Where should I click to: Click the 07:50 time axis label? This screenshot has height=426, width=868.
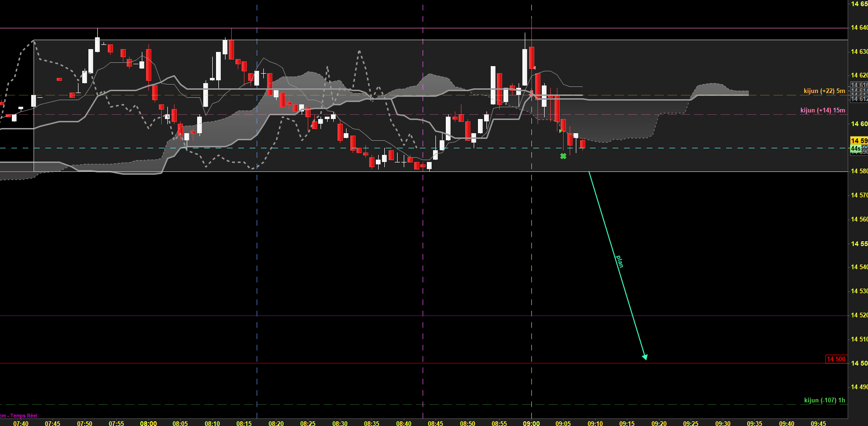tap(85, 423)
